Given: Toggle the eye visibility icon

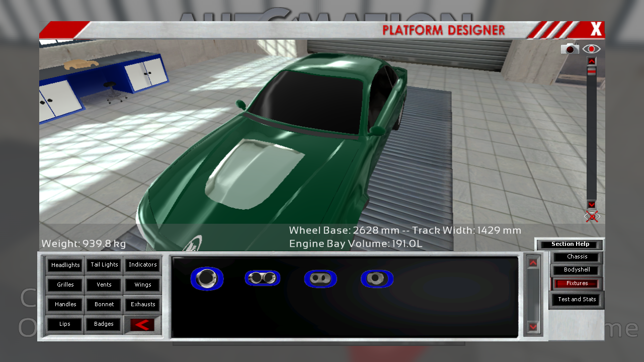Looking at the screenshot, I should [x=592, y=49].
